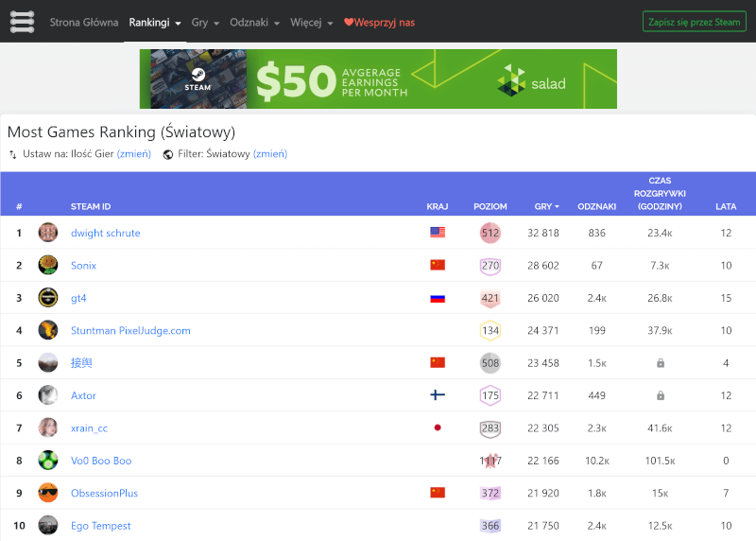The image size is (756, 541).
Task: Click the level 270 badge for Sonix
Action: point(490,266)
